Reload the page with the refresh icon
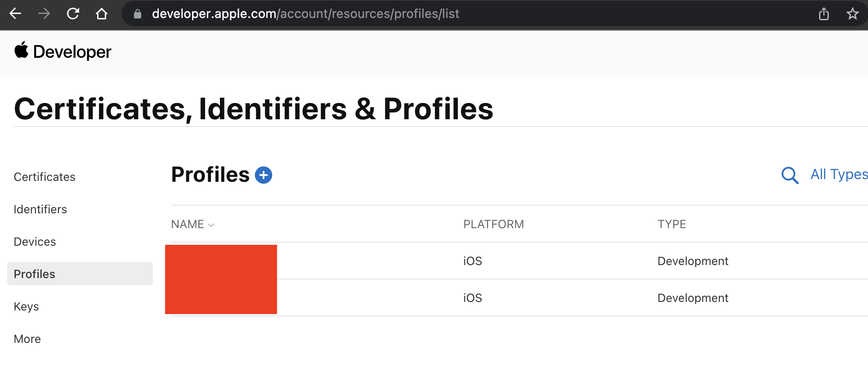This screenshot has height=378, width=868. click(73, 14)
